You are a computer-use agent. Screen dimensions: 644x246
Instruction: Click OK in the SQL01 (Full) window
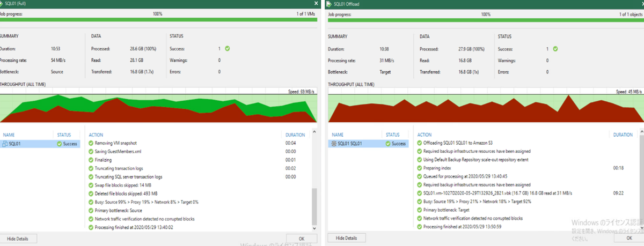point(302,238)
